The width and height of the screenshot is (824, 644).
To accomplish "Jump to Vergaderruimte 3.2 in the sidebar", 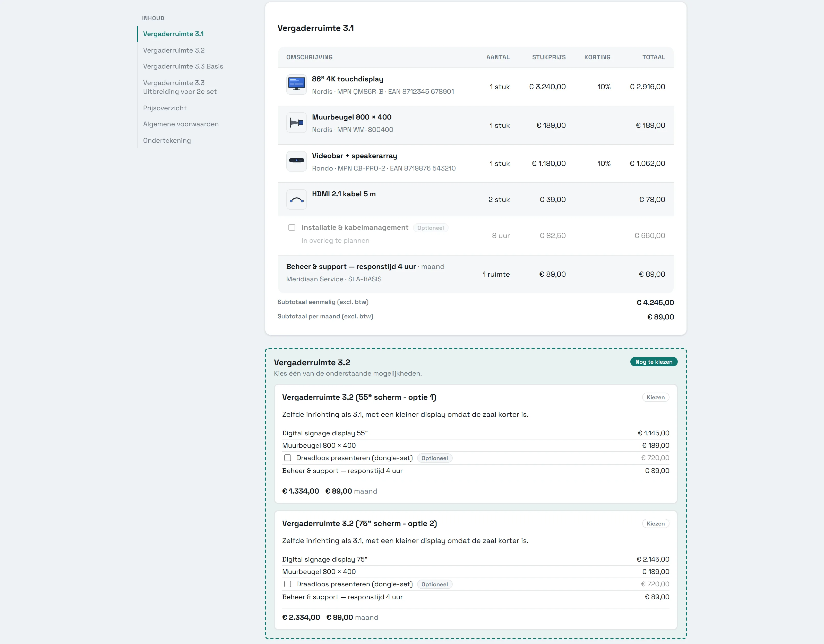I will coord(174,50).
